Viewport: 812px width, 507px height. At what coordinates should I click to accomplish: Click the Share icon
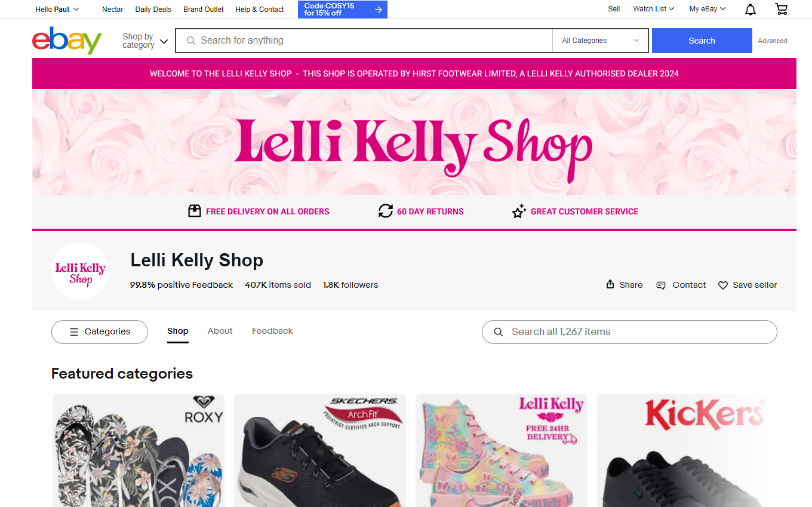coord(610,284)
